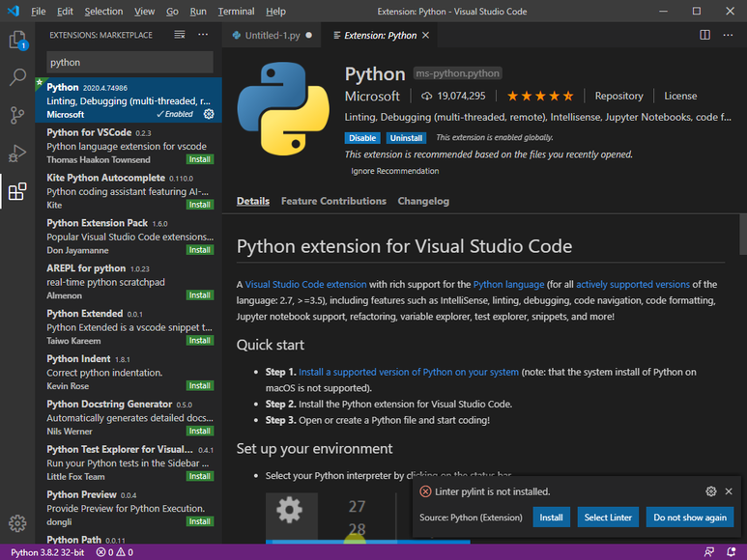Open pylint notification settings gear
This screenshot has width=747, height=560.
coord(711,491)
